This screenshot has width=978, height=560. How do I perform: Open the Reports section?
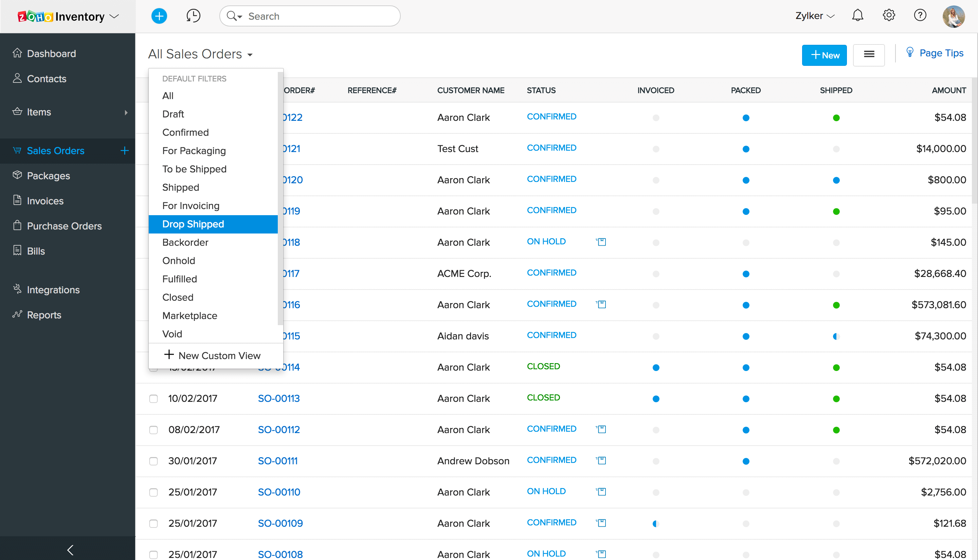click(44, 314)
